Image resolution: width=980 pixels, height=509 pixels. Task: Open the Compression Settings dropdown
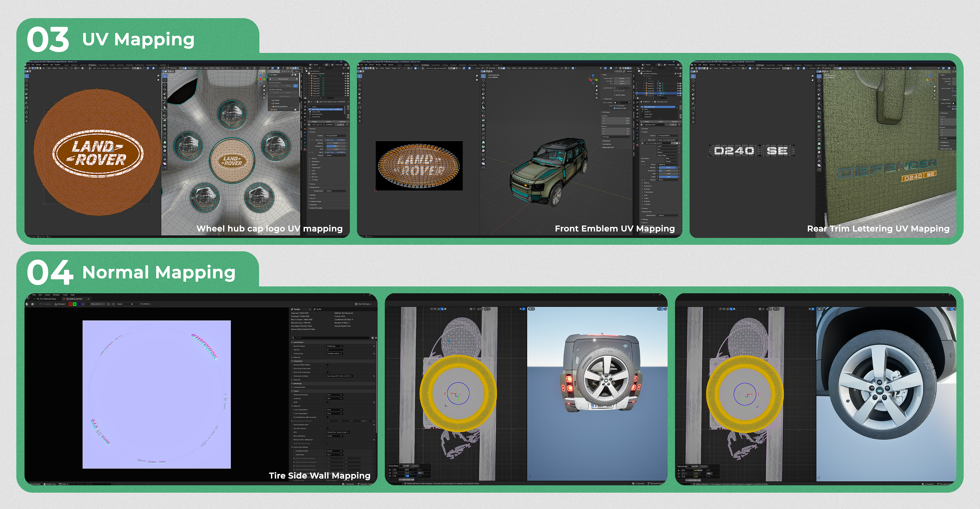tap(340, 376)
